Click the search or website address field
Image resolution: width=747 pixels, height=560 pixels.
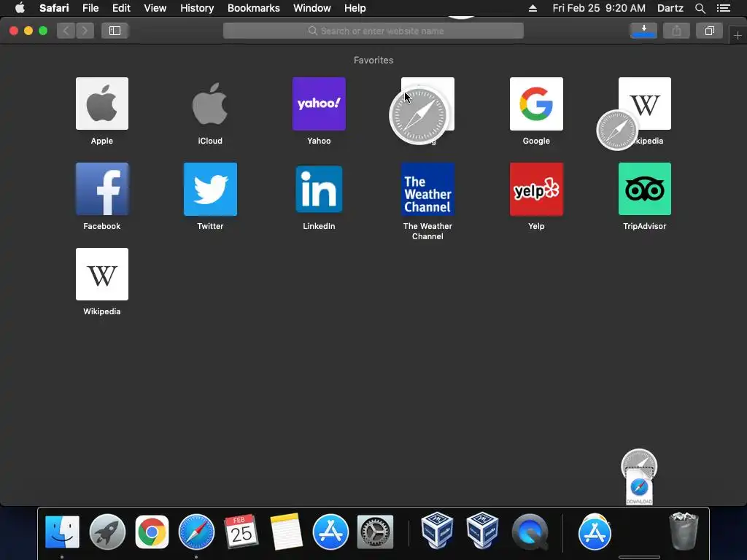(x=373, y=31)
